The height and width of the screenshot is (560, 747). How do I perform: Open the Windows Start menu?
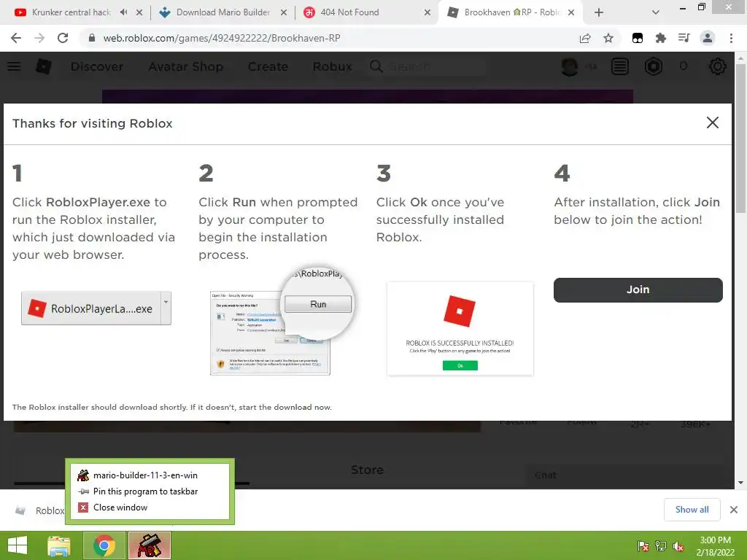tap(18, 545)
